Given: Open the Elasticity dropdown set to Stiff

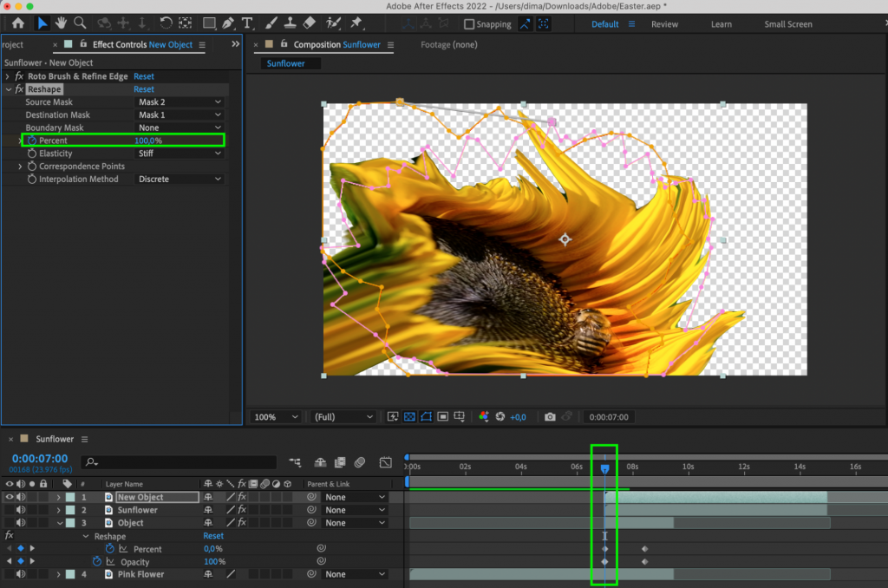Looking at the screenshot, I should [179, 153].
